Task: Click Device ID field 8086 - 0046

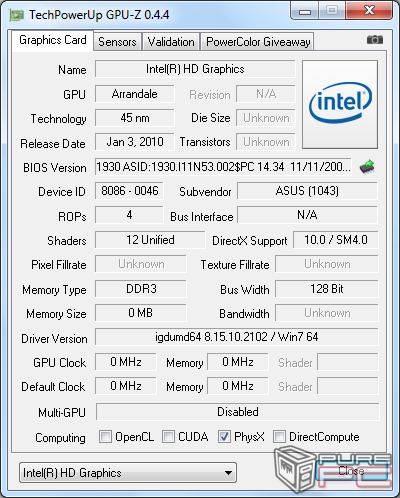Action: [x=129, y=191]
